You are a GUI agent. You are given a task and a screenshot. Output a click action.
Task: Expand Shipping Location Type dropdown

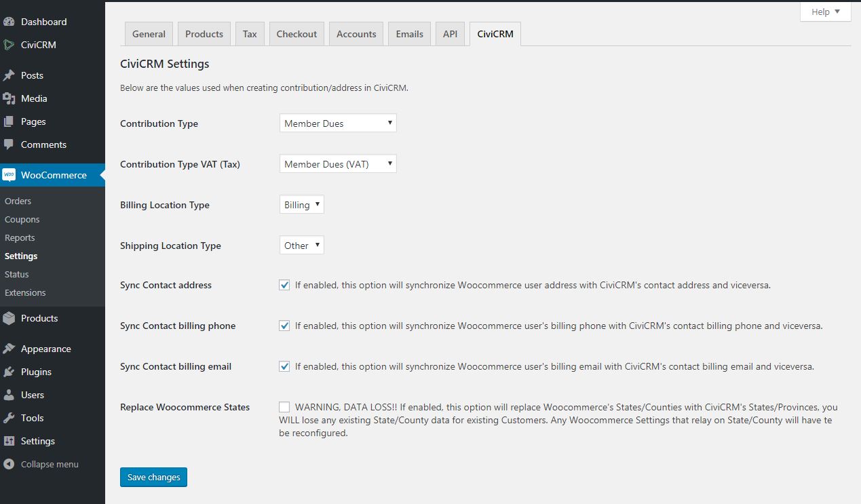click(x=302, y=246)
